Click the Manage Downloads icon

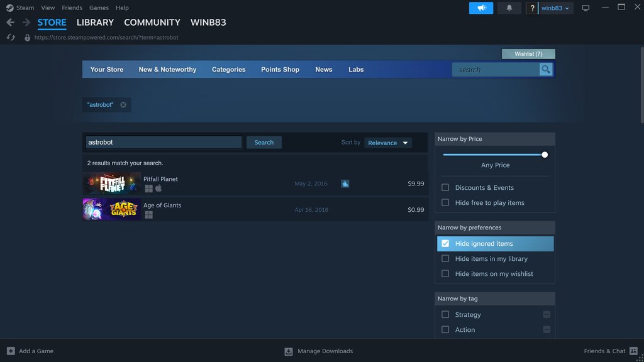(288, 351)
